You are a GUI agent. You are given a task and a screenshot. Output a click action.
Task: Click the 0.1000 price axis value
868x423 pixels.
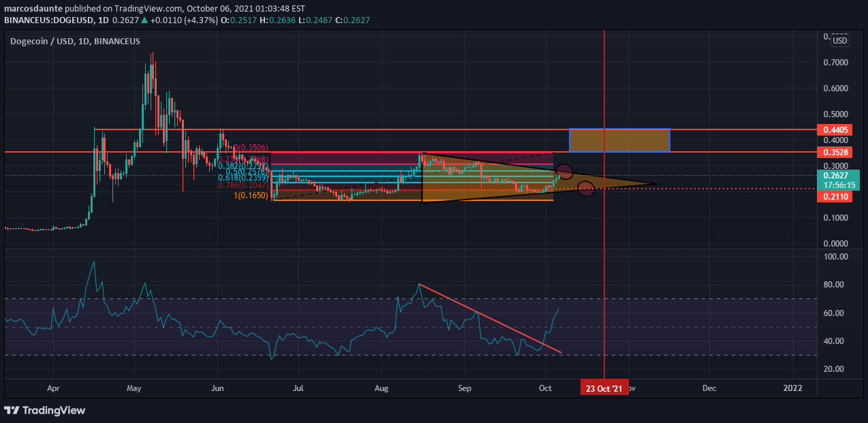click(x=835, y=217)
